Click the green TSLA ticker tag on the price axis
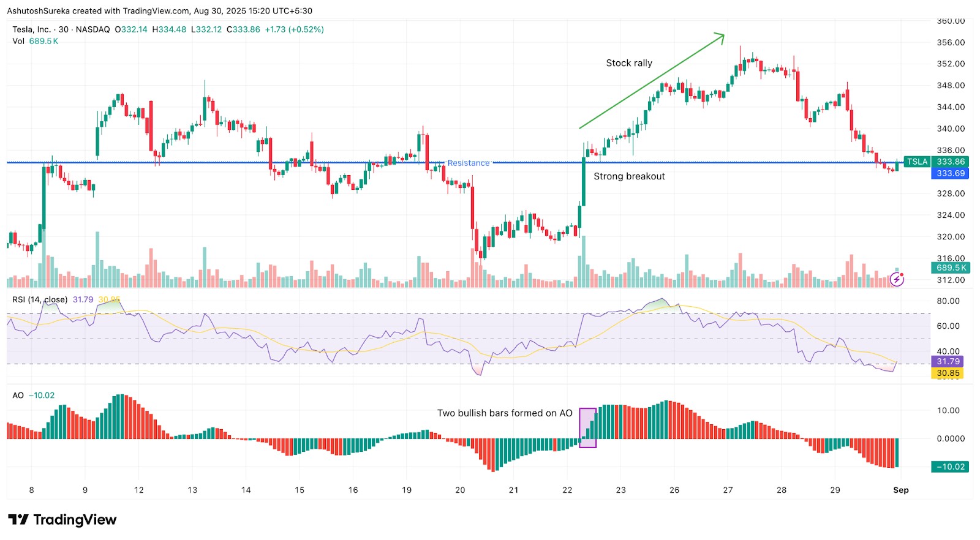Image resolution: width=980 pixels, height=540 pixels. click(x=917, y=162)
